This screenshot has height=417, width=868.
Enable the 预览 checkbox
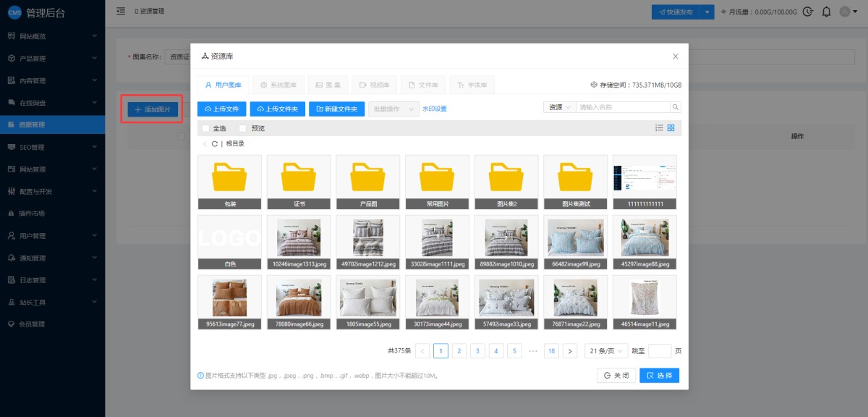click(x=243, y=128)
